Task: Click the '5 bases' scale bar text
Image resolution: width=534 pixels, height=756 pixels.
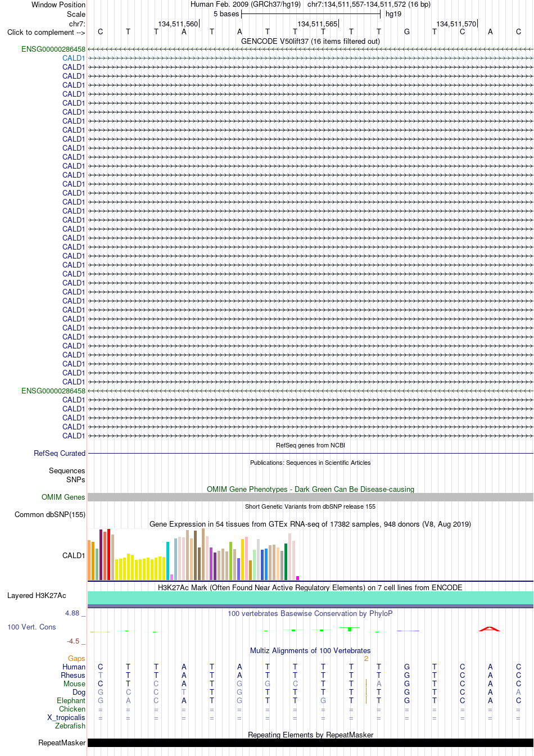Action: [x=226, y=14]
